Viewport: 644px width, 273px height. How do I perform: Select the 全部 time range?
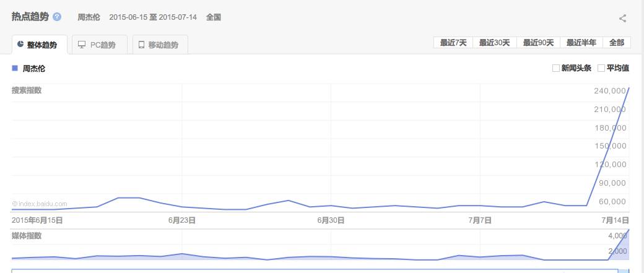pos(617,43)
